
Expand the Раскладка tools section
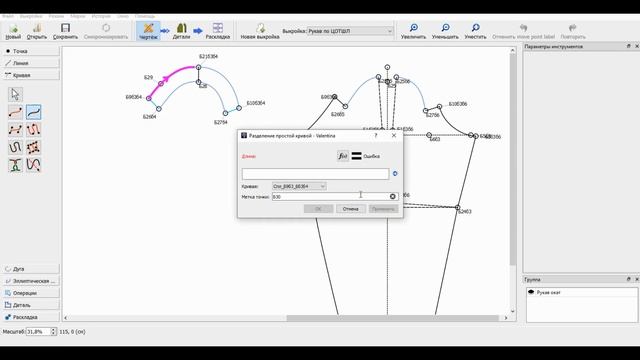[31, 317]
